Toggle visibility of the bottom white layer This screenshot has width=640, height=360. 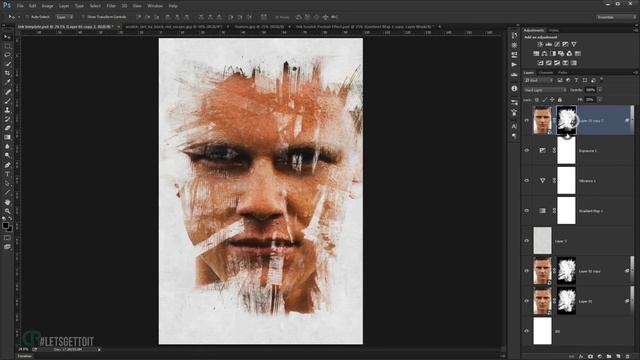click(527, 331)
